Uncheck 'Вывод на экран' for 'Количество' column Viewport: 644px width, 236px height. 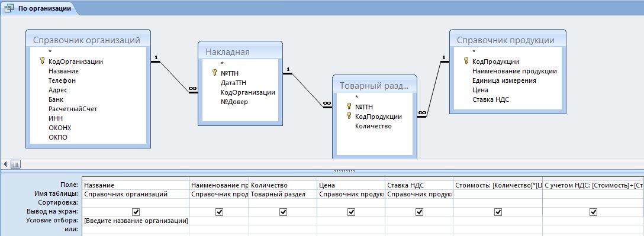point(283,212)
